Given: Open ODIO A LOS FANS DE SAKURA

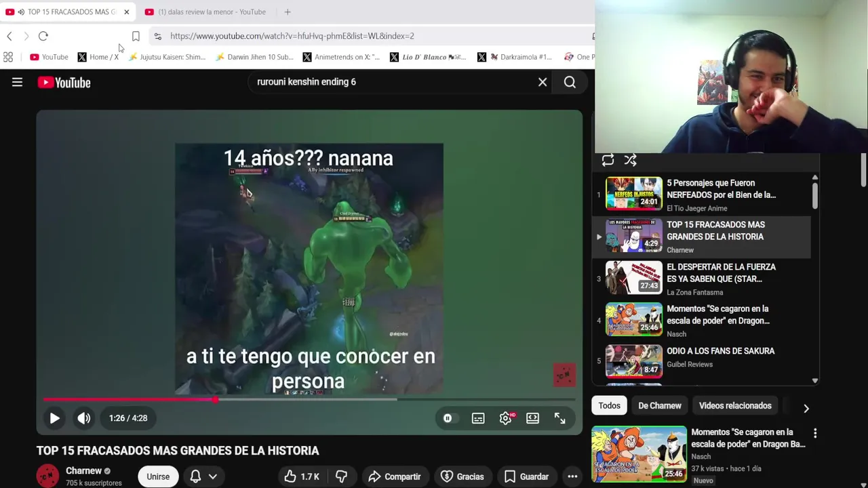Looking at the screenshot, I should [x=701, y=361].
